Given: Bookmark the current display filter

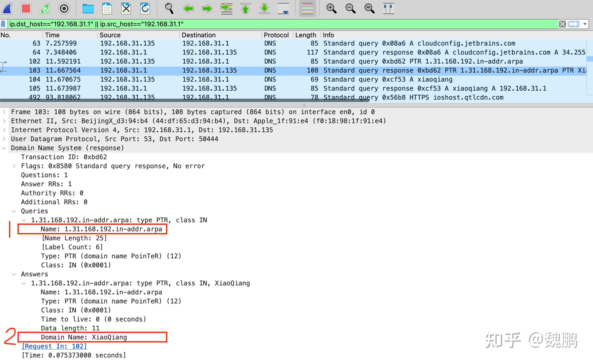Looking at the screenshot, I should tap(3, 24).
